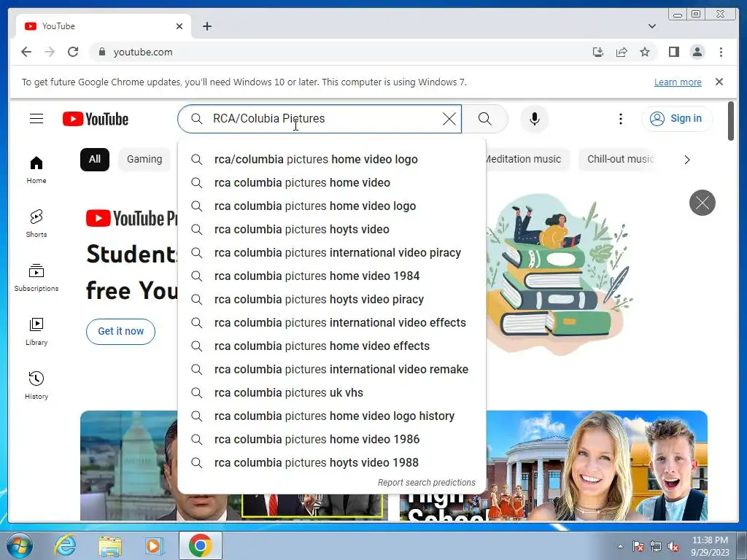The width and height of the screenshot is (747, 560).
Task: Dismiss the Chrome update notice
Action: (x=719, y=82)
